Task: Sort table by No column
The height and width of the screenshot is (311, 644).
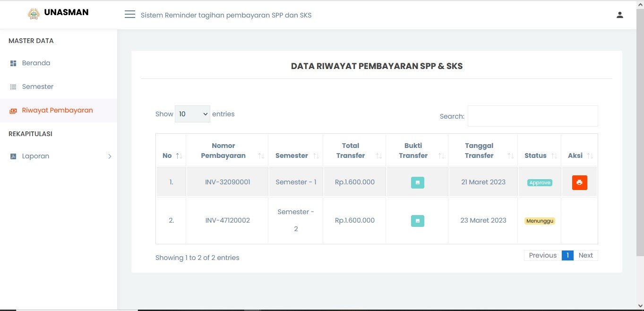Action: [171, 155]
